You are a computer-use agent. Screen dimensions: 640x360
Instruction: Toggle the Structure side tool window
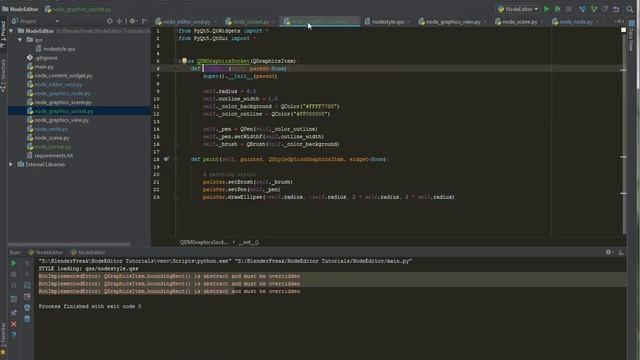[x=3, y=76]
